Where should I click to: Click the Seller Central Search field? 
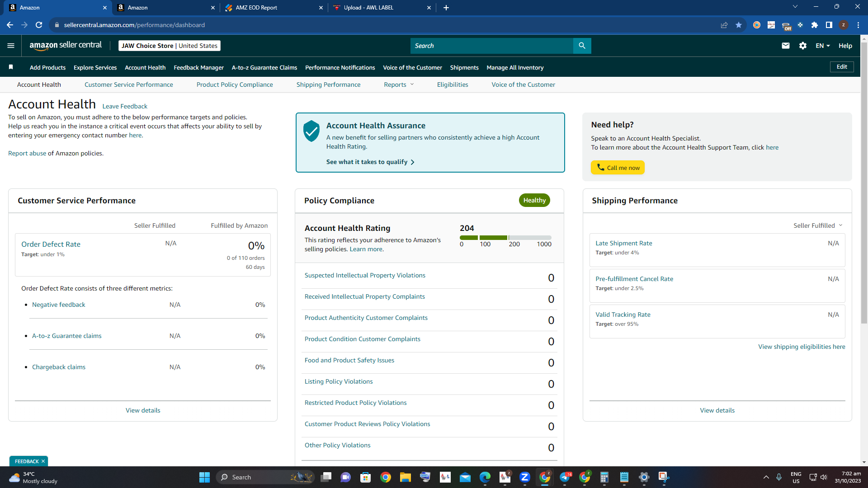(492, 46)
